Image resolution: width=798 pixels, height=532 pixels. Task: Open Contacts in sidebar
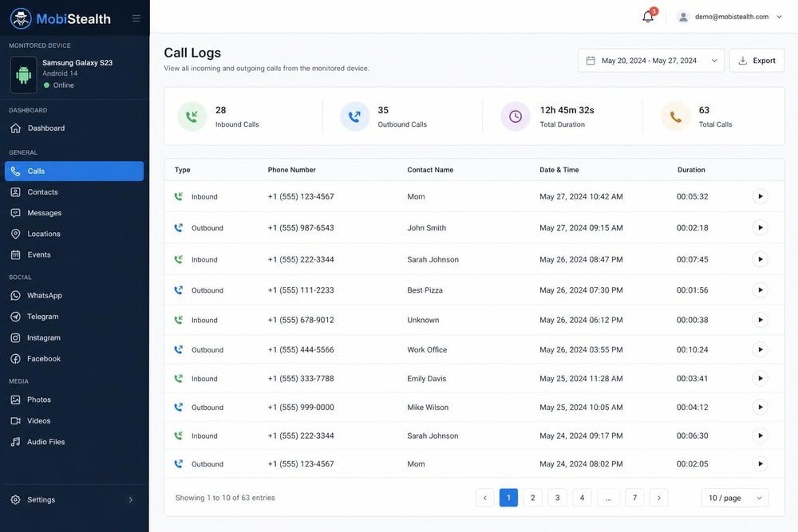[74, 191]
